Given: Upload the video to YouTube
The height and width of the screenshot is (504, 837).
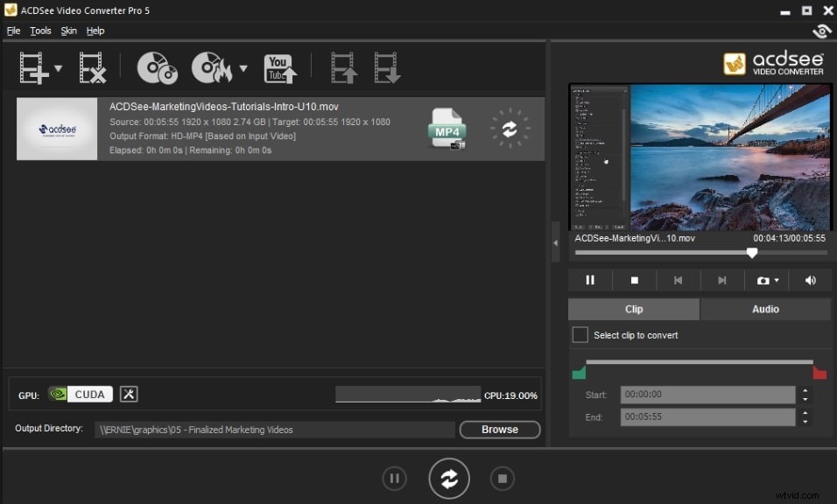Looking at the screenshot, I should pos(279,67).
